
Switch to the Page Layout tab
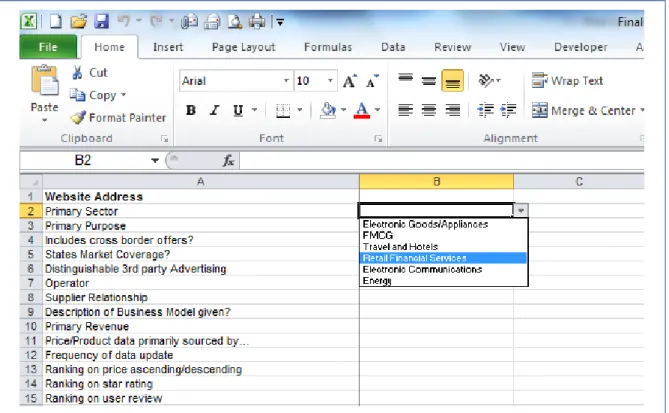pos(244,47)
